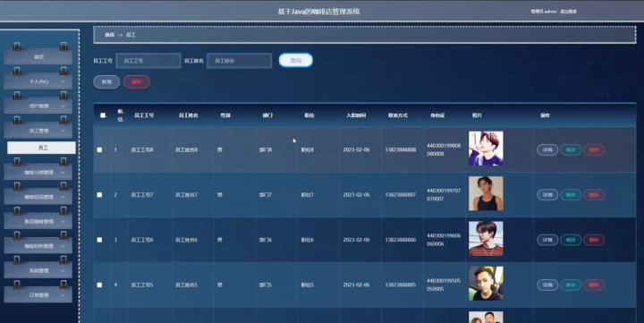
Task: Open the photo of employee 员工姓名7
Action: click(486, 193)
